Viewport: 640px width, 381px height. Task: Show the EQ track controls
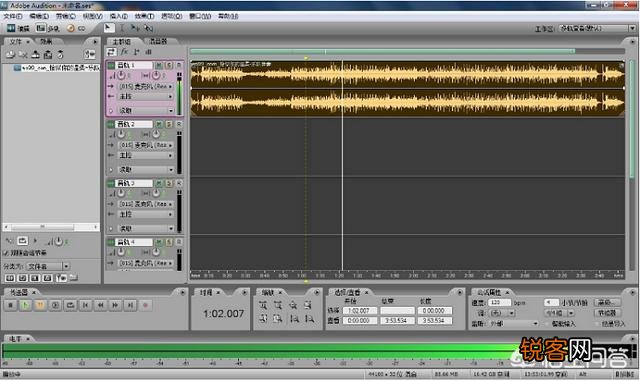coord(149,52)
